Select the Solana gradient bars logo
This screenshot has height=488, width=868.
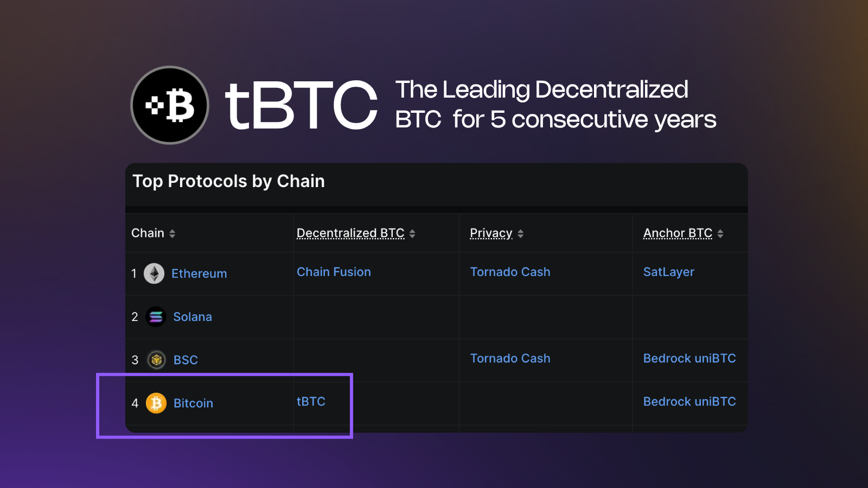(155, 317)
